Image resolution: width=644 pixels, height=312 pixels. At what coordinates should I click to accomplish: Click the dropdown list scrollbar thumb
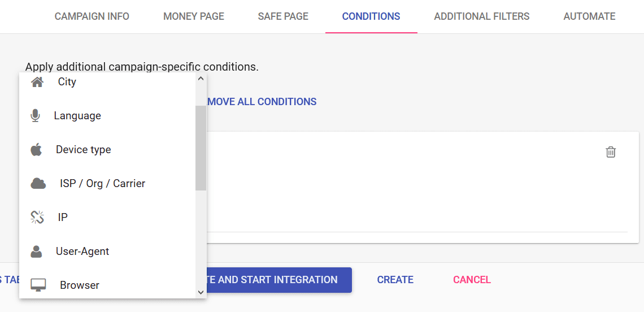point(201,148)
